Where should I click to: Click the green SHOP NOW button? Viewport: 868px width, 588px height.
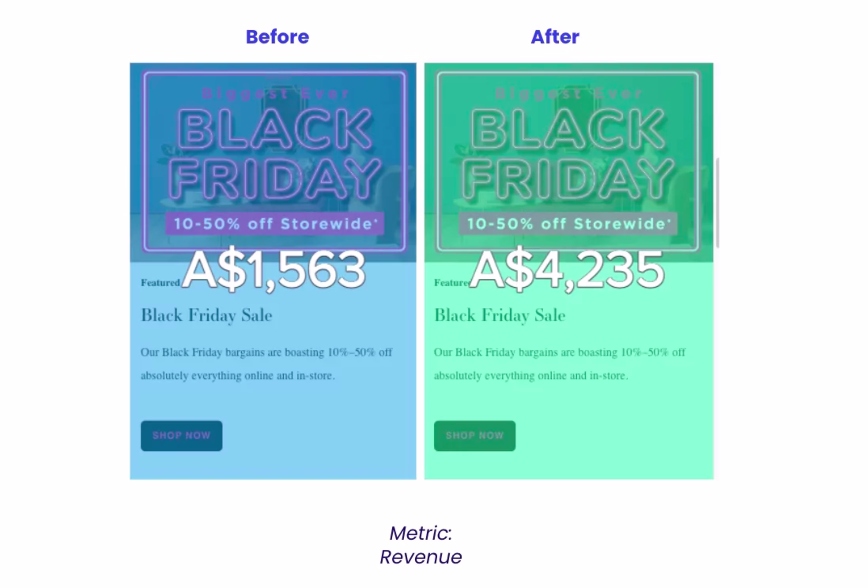pos(475,436)
